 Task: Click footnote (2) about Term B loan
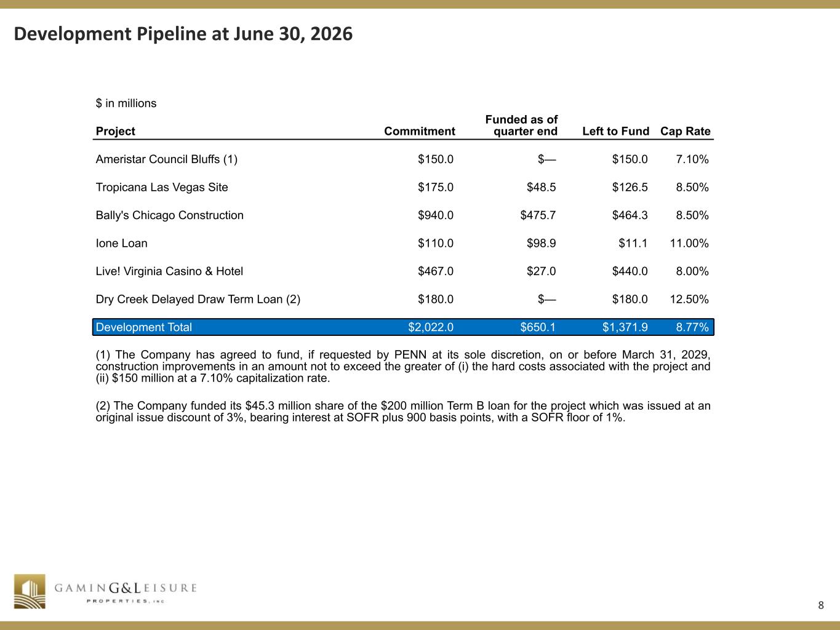tap(403, 412)
